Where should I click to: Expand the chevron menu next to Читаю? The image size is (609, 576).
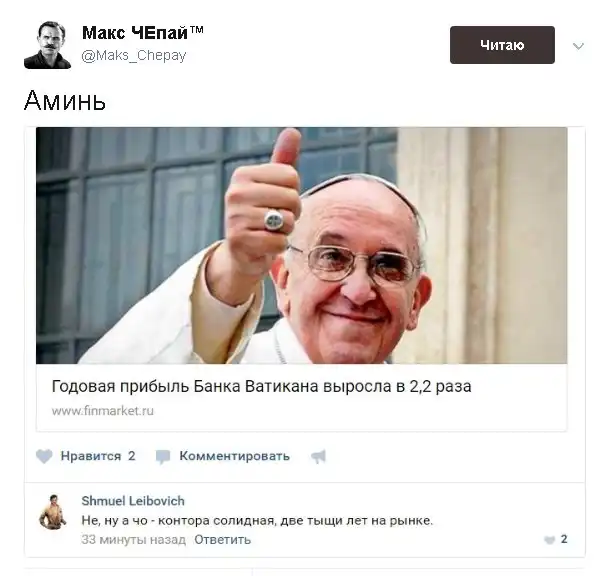[578, 46]
